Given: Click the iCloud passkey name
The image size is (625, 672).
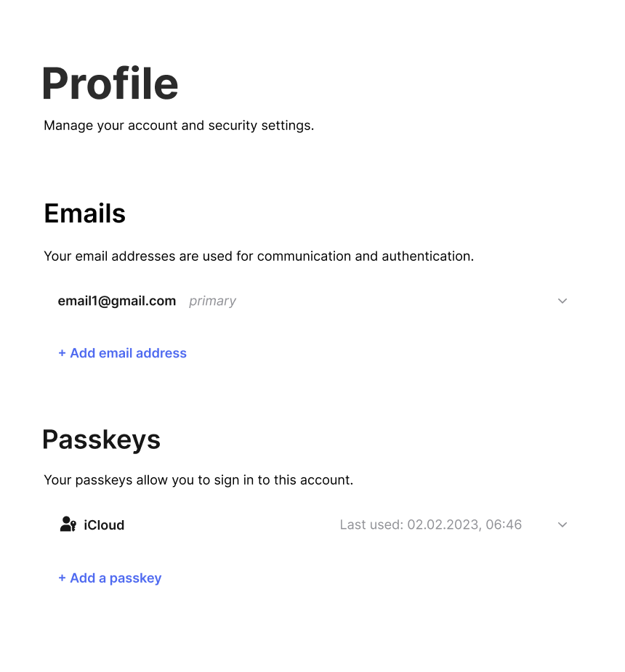Looking at the screenshot, I should coord(104,525).
